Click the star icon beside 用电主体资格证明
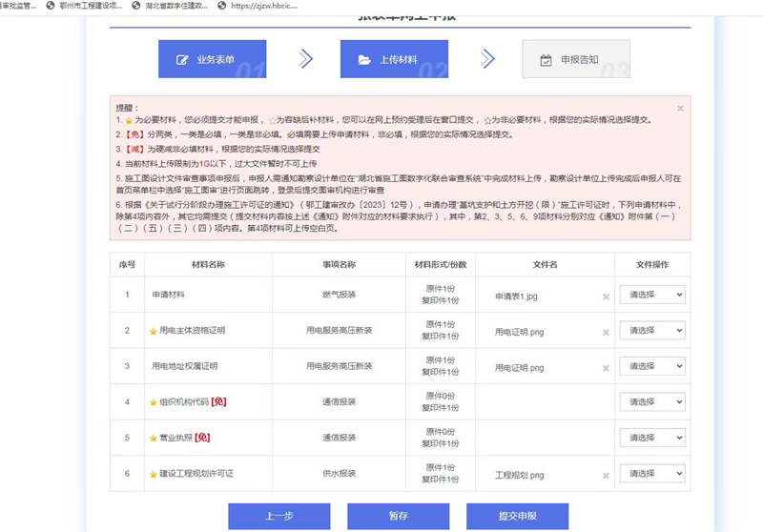Screen dimensions: 763x532 (153, 332)
